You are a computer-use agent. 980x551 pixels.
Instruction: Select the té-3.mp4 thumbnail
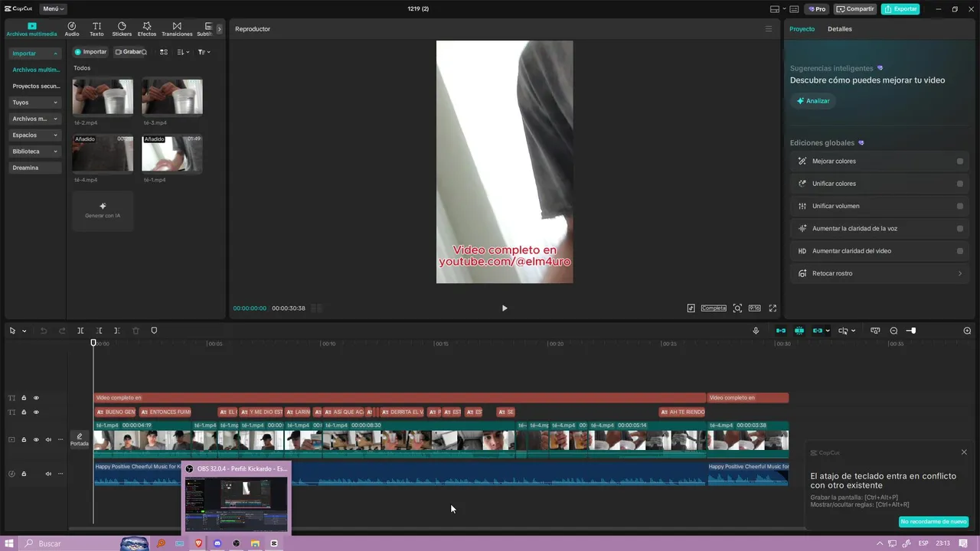pyautogui.click(x=172, y=96)
